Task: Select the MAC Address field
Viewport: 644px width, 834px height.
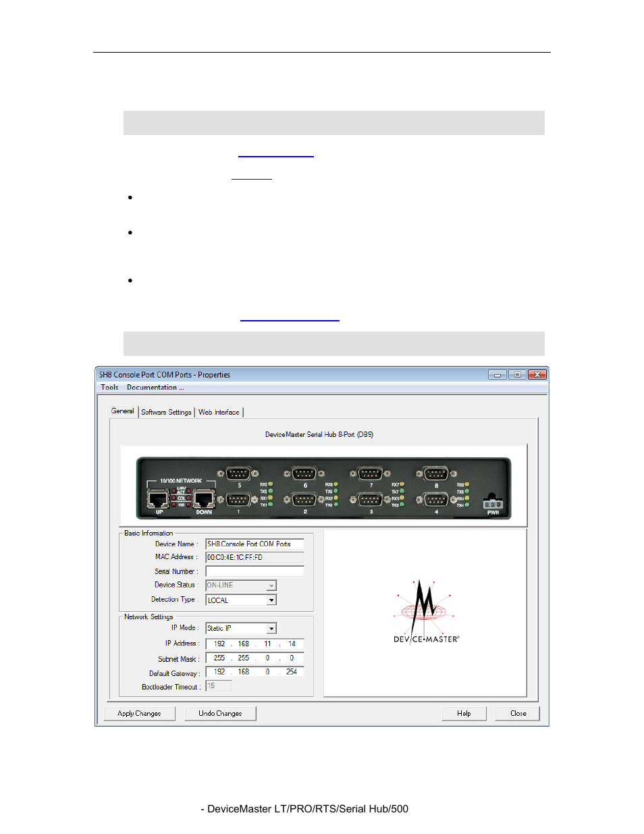Action: click(x=254, y=557)
